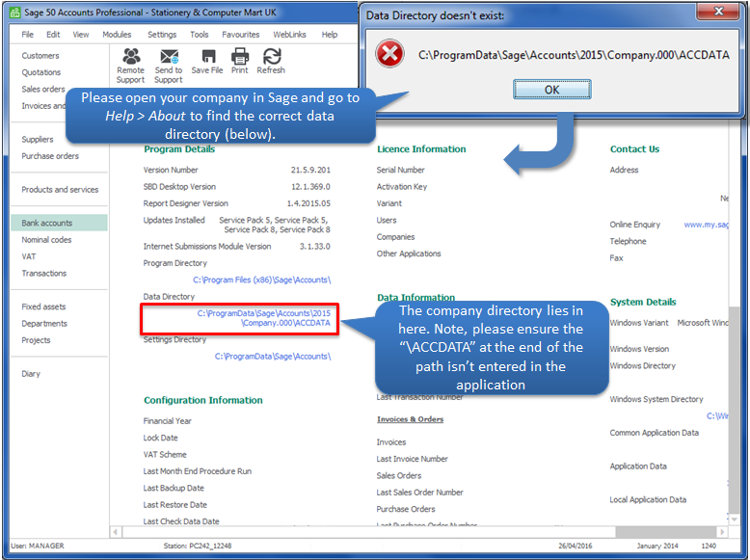The width and height of the screenshot is (750, 560).
Task: Open the File menu
Action: tap(27, 35)
